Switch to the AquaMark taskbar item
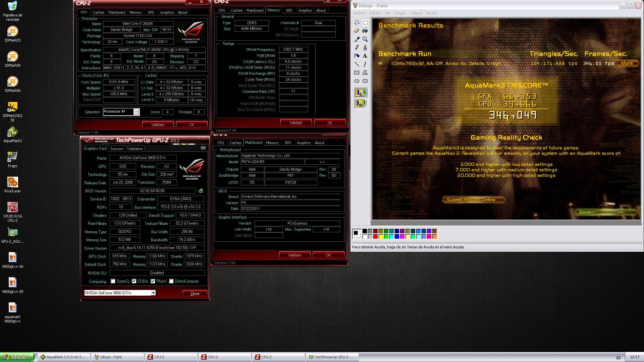The width and height of the screenshot is (644, 362). click(x=63, y=357)
